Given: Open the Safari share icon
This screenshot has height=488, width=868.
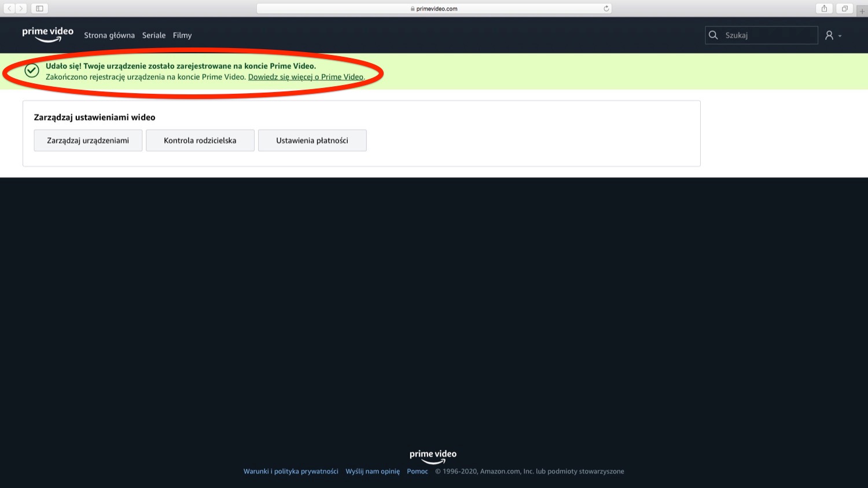Looking at the screenshot, I should 824,9.
